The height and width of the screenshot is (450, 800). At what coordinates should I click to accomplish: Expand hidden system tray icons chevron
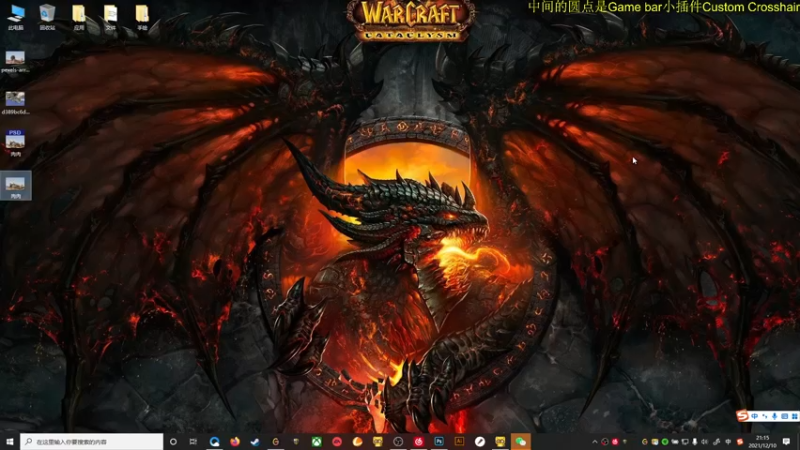pos(595,442)
